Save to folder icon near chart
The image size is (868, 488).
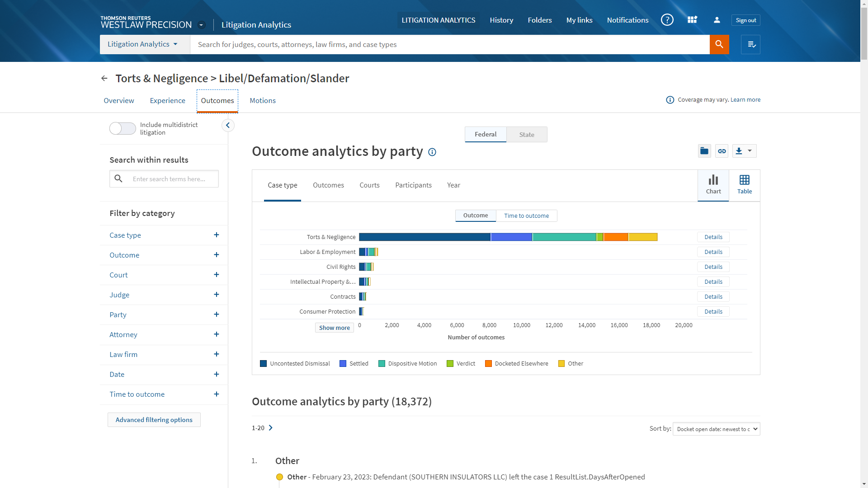[x=704, y=151]
